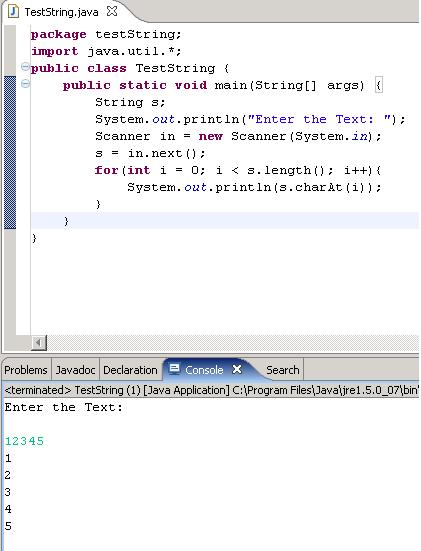Select the TestString.java editor tab
The height and width of the screenshot is (551, 421).
pos(61,12)
